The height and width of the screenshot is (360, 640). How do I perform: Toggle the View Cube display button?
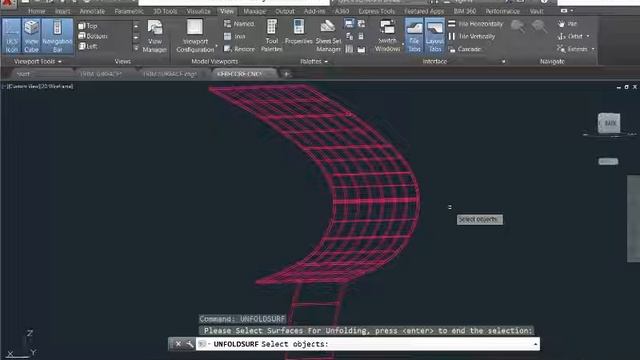[x=31, y=36]
